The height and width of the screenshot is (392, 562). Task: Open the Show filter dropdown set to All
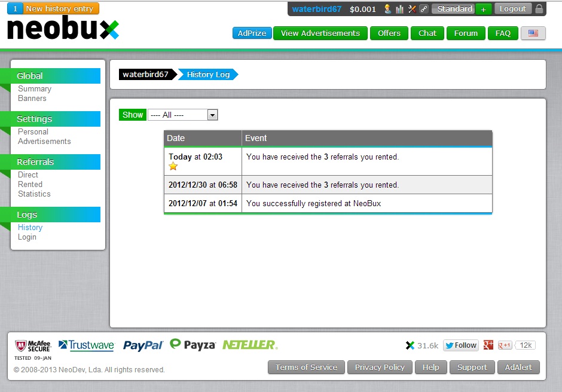click(x=182, y=115)
